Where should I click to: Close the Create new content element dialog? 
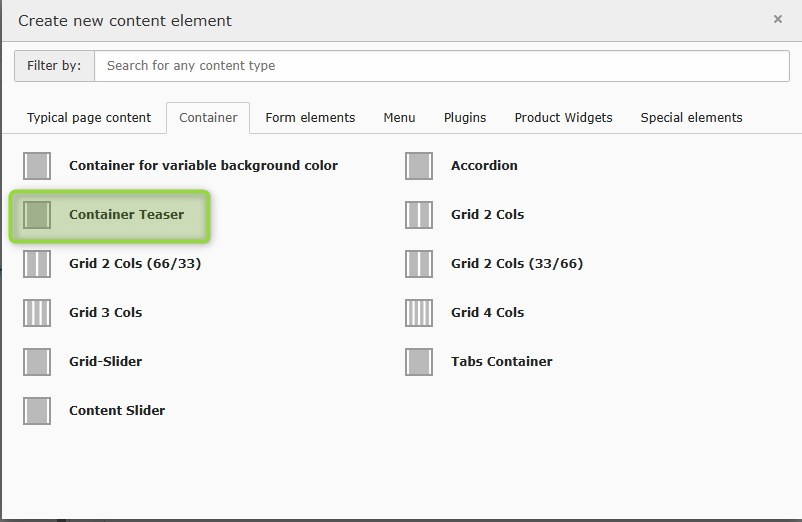click(x=778, y=19)
